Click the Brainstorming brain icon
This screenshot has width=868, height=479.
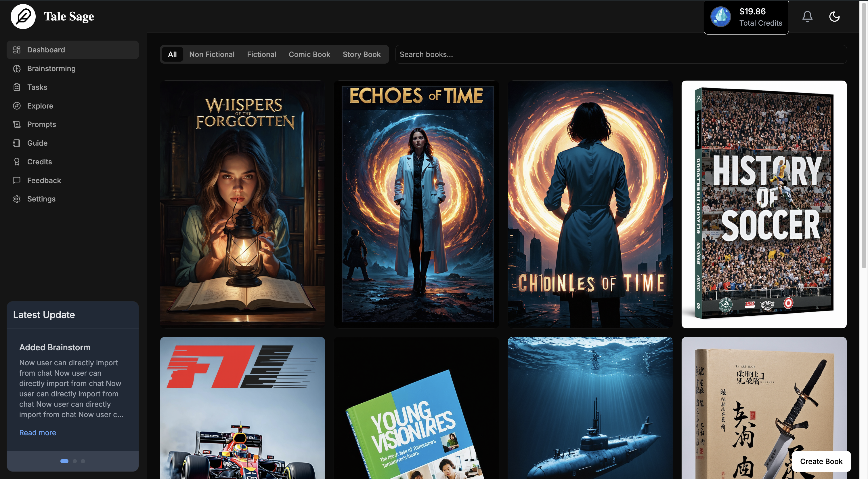pyautogui.click(x=16, y=69)
